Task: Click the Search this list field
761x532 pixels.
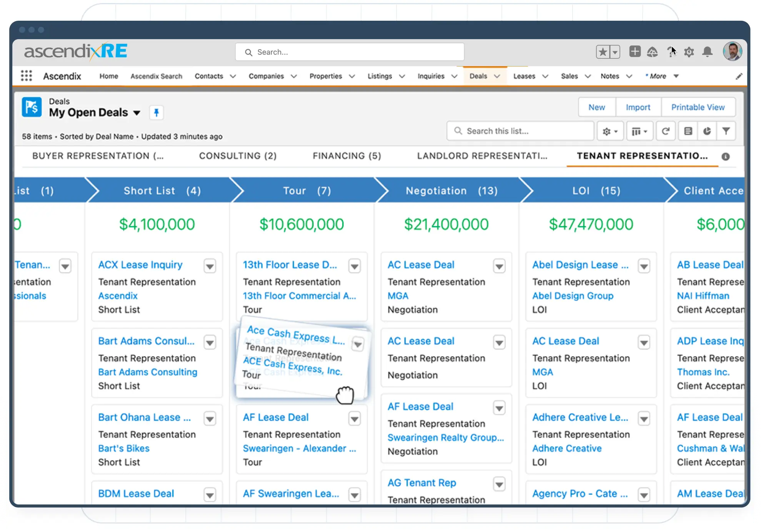Action: (520, 131)
